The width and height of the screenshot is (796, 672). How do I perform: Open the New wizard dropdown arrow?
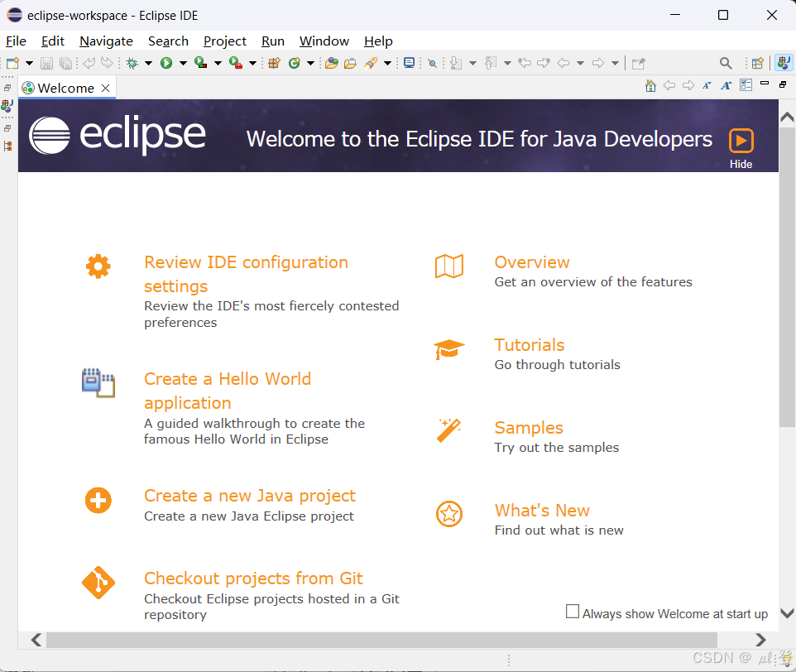click(x=29, y=63)
